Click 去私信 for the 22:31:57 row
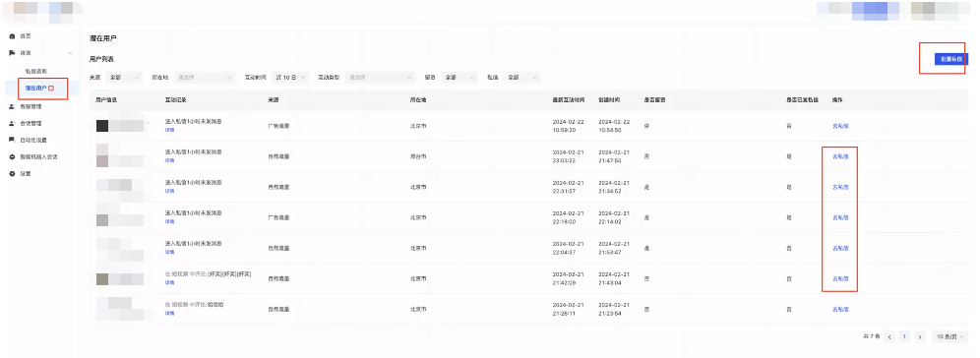The image size is (980, 358). [840, 187]
